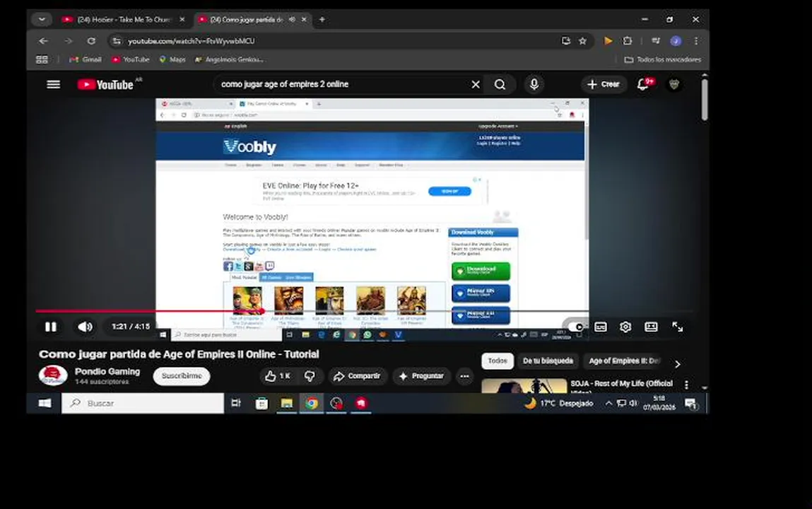The image size is (812, 509).
Task: Open Task View on the taskbar
Action: (236, 403)
